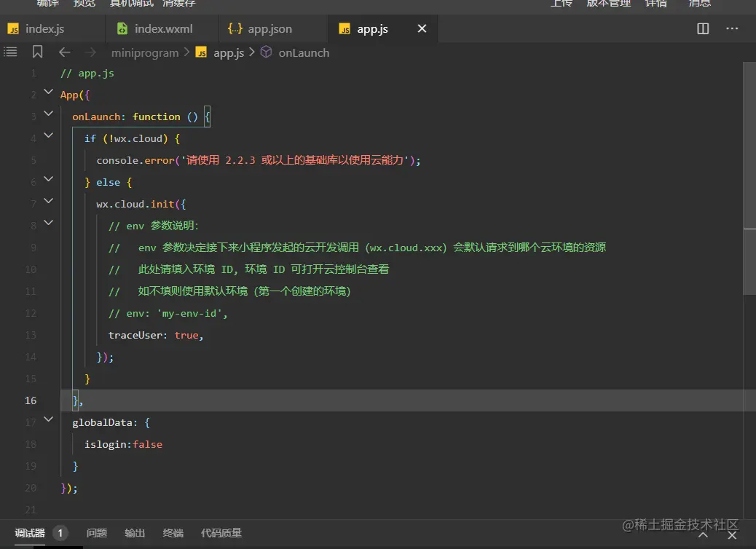Collapse the if (!wx.cloud) block fold
This screenshot has width=756, height=549.
[48, 135]
